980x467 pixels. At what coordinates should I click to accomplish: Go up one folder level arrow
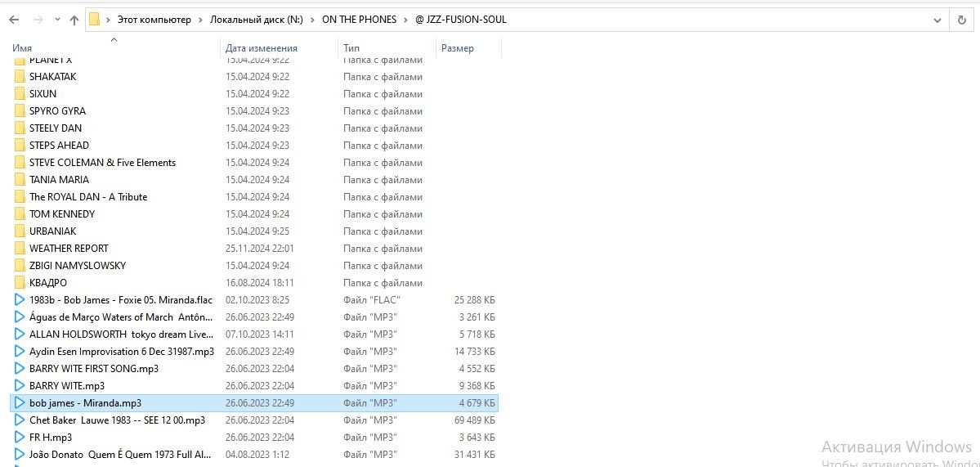[74, 20]
